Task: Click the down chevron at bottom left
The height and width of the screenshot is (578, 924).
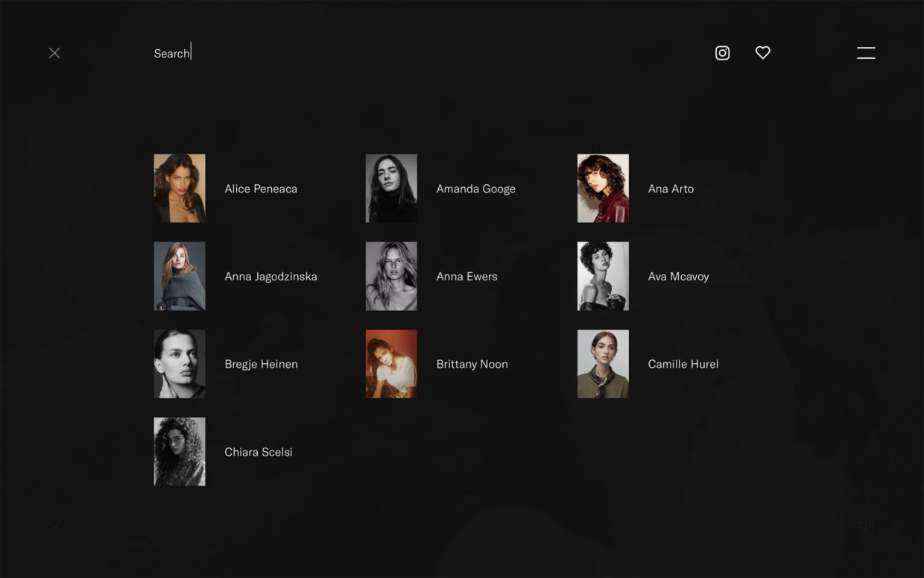Action: (54, 524)
